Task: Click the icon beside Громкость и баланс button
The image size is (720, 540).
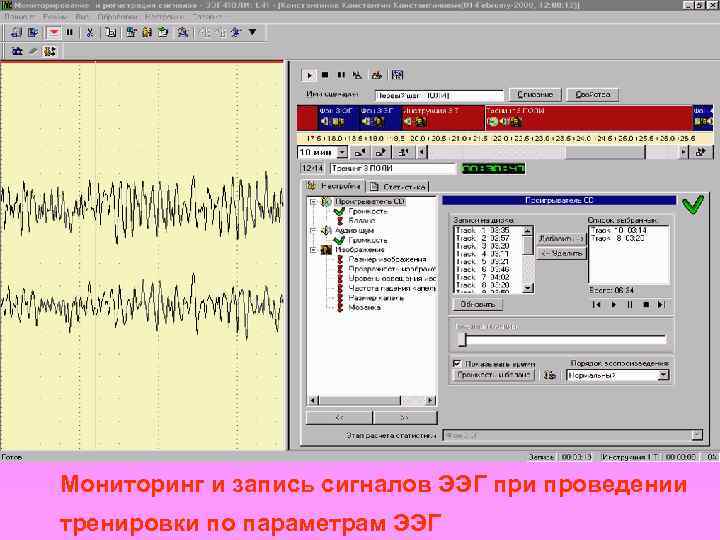Action: click(x=550, y=376)
